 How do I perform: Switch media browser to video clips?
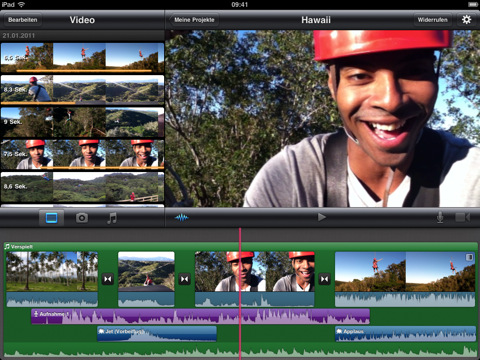51,218
